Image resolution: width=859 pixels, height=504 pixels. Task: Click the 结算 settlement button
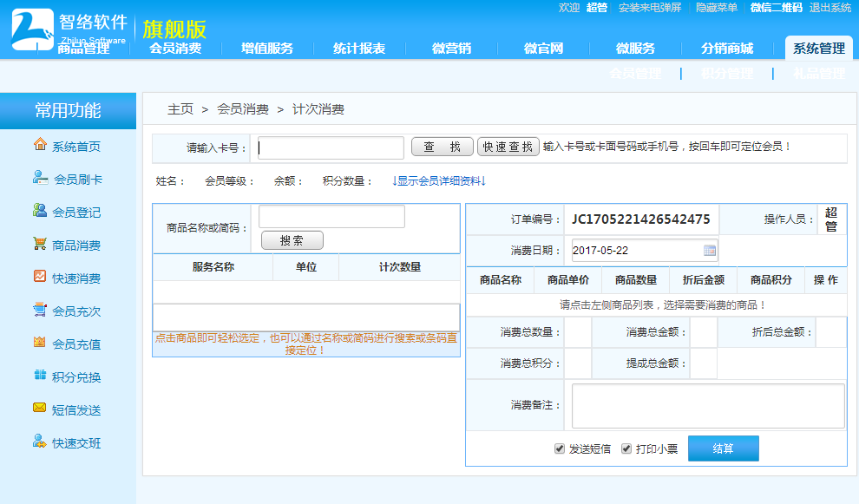(x=724, y=448)
